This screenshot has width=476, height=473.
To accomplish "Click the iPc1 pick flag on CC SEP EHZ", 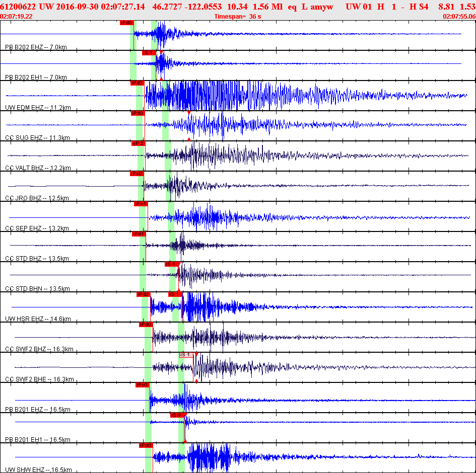I will click(141, 204).
